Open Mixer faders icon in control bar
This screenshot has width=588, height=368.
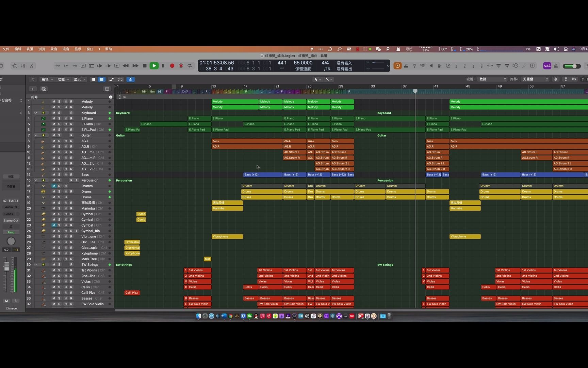pyautogui.click(x=23, y=66)
